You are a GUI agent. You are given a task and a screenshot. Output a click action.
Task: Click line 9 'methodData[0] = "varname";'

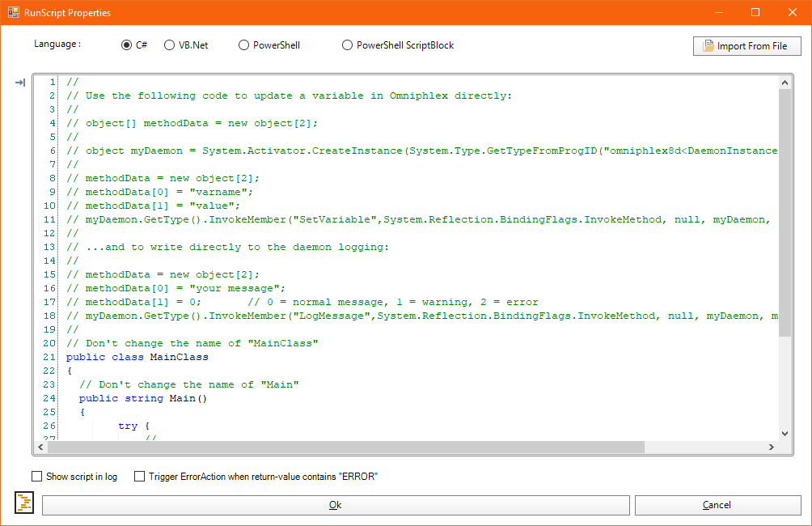point(159,192)
